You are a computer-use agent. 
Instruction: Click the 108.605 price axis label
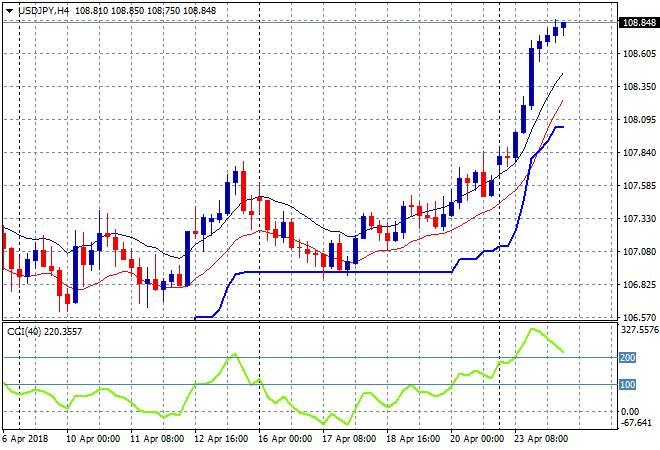[639, 53]
